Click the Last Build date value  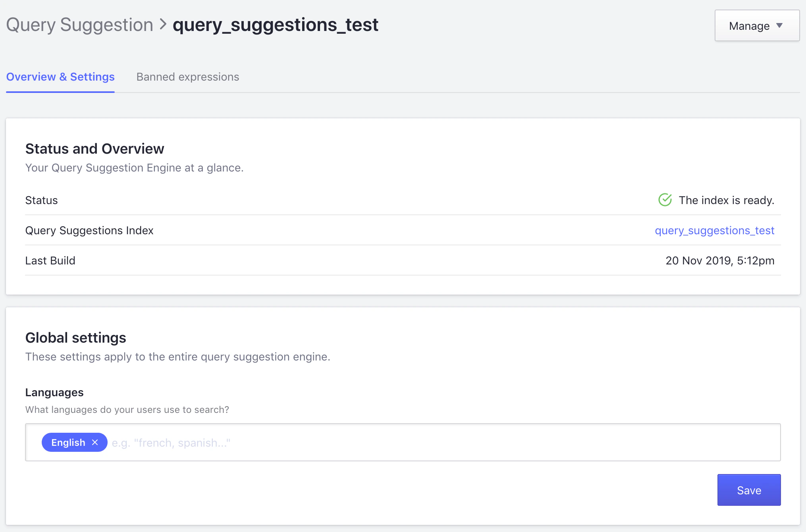(719, 260)
